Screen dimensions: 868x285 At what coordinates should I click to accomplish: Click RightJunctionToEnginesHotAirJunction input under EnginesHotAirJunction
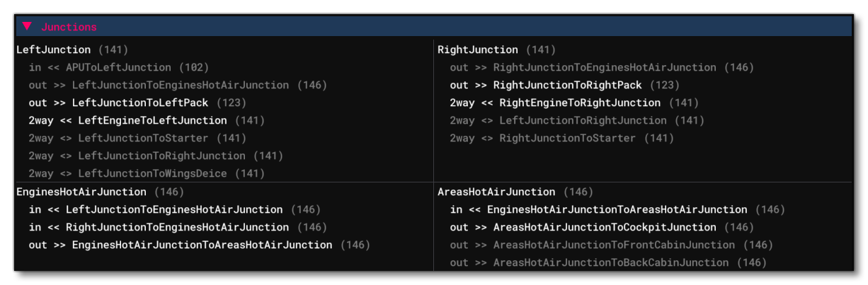tap(177, 227)
